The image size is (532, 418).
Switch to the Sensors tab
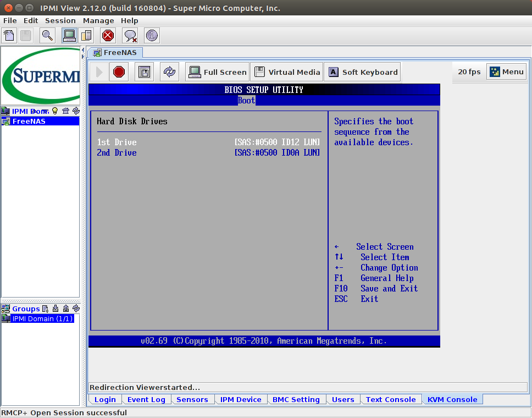coord(192,399)
